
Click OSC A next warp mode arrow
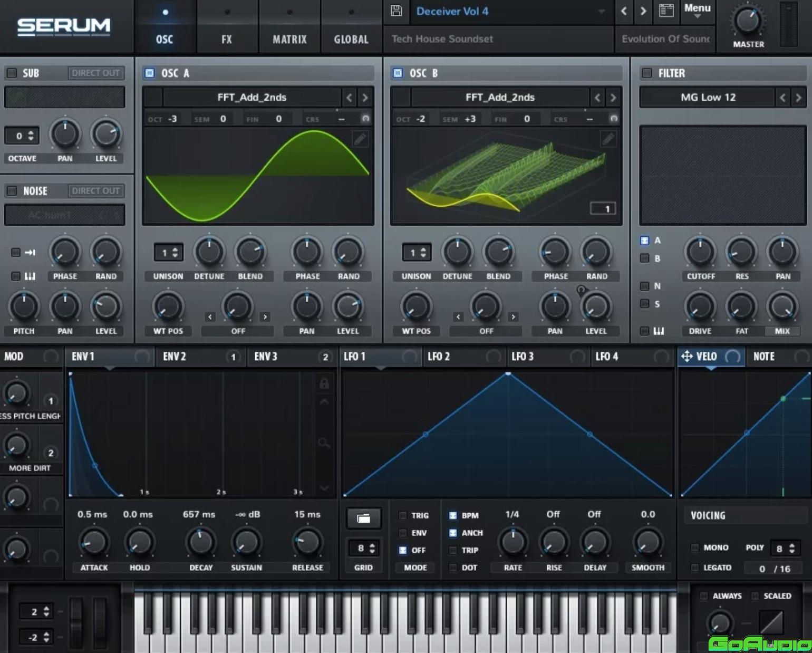[265, 317]
